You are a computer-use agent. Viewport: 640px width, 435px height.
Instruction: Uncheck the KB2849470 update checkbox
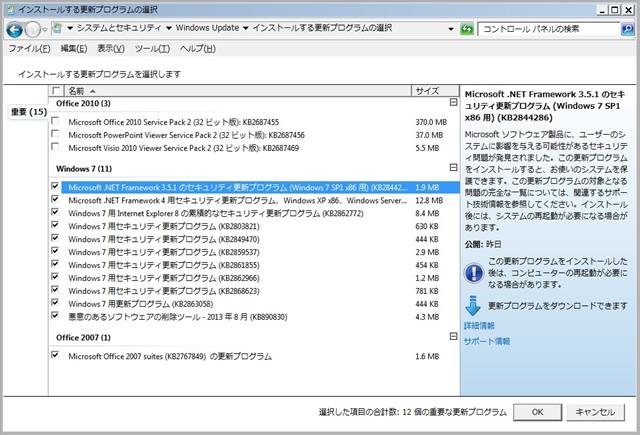pos(55,238)
